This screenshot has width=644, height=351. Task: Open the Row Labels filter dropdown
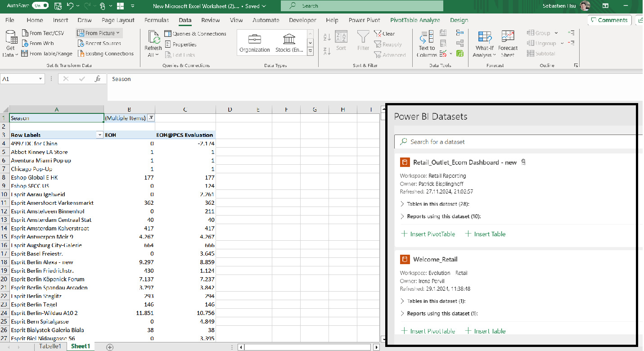tap(99, 135)
